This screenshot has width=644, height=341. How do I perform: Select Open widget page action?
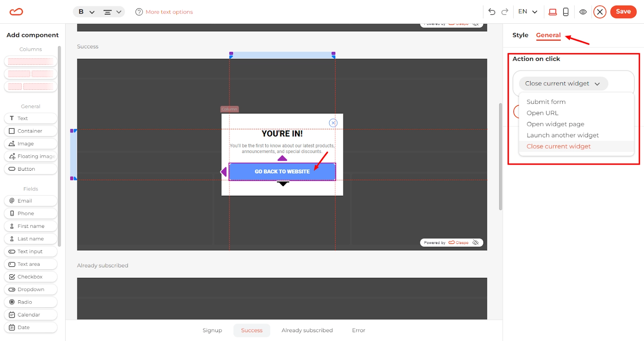[555, 124]
